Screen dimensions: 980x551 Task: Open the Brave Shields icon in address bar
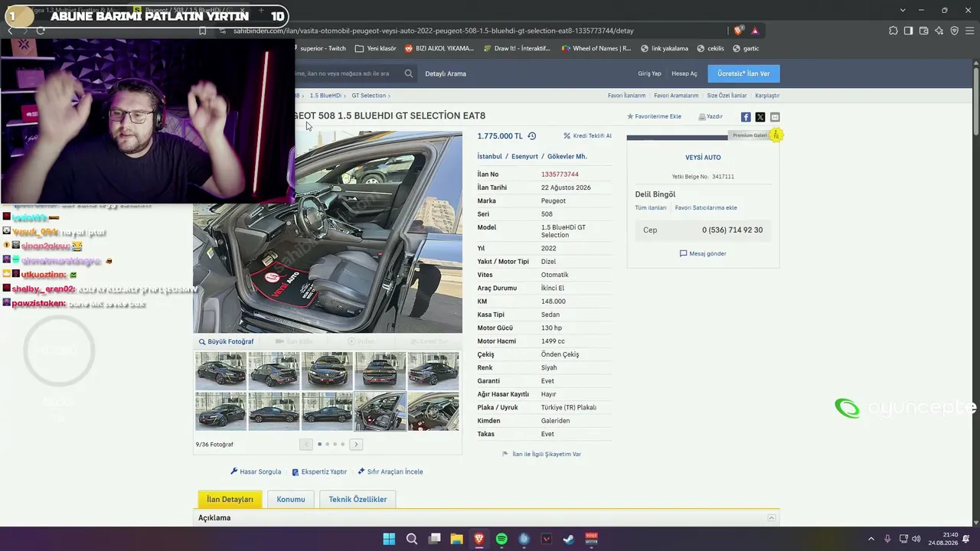pos(738,31)
